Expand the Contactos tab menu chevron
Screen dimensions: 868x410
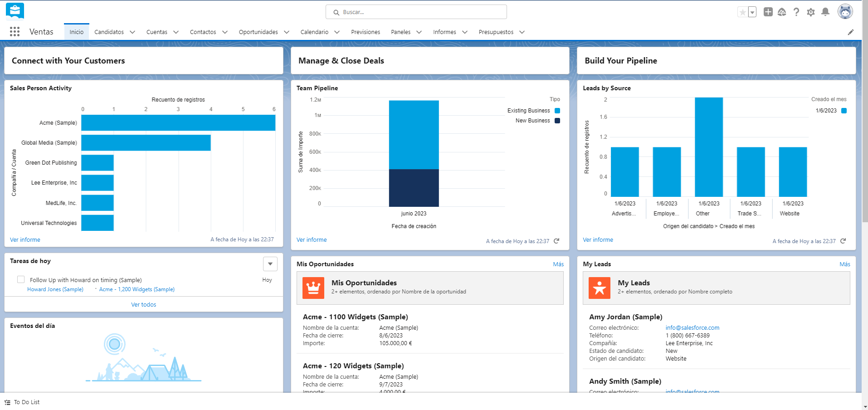pos(225,32)
